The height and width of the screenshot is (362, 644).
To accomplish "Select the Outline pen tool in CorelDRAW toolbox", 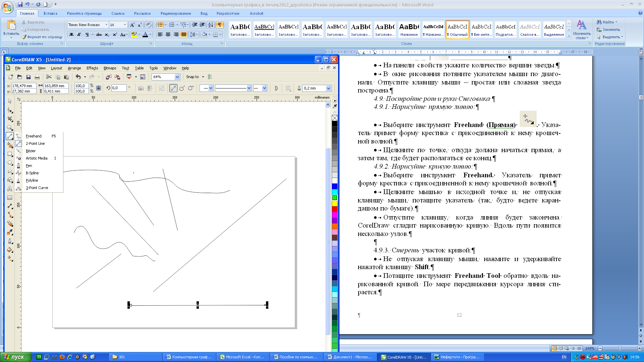I will (x=10, y=241).
